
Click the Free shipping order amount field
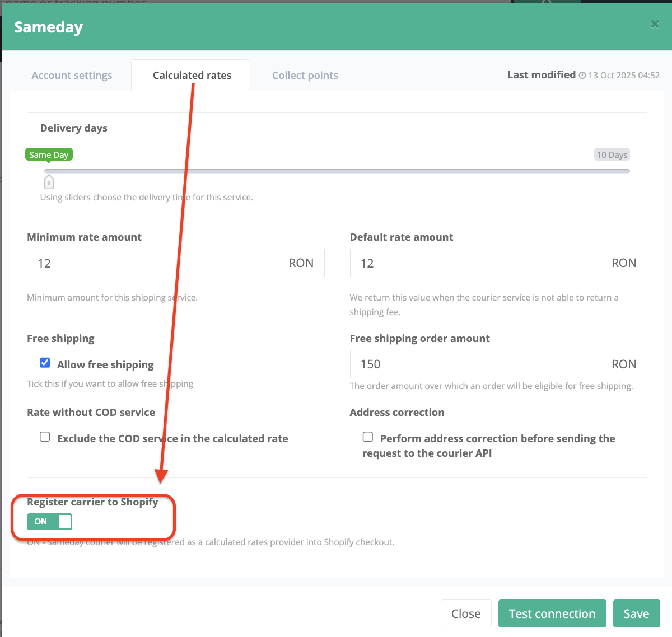475,364
